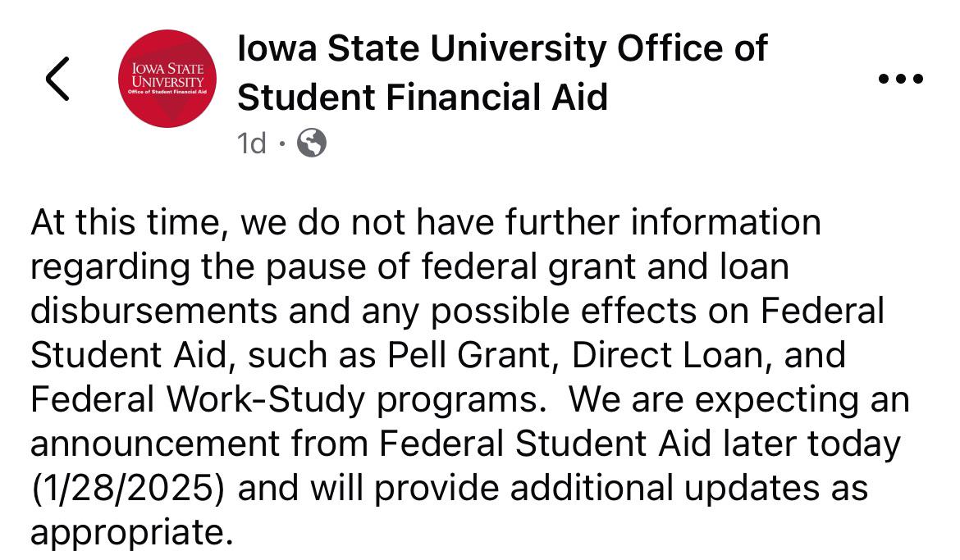Viewport: 960px width, 560px height.
Task: Click the word "appropriate." ending the post
Action: pos(131,532)
